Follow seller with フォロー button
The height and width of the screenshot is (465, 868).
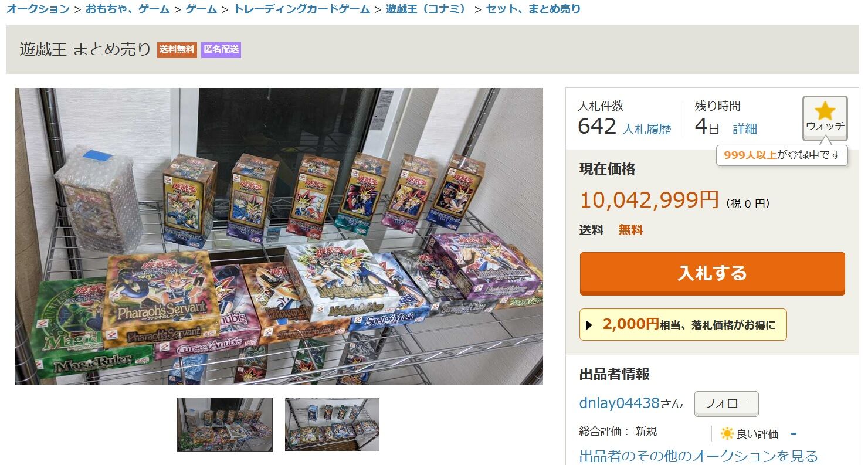[726, 403]
